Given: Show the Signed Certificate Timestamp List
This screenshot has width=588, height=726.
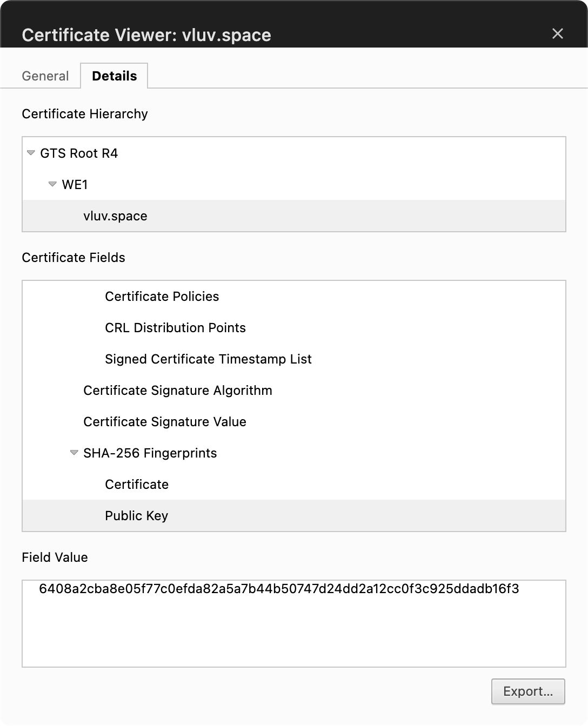Looking at the screenshot, I should [x=208, y=359].
